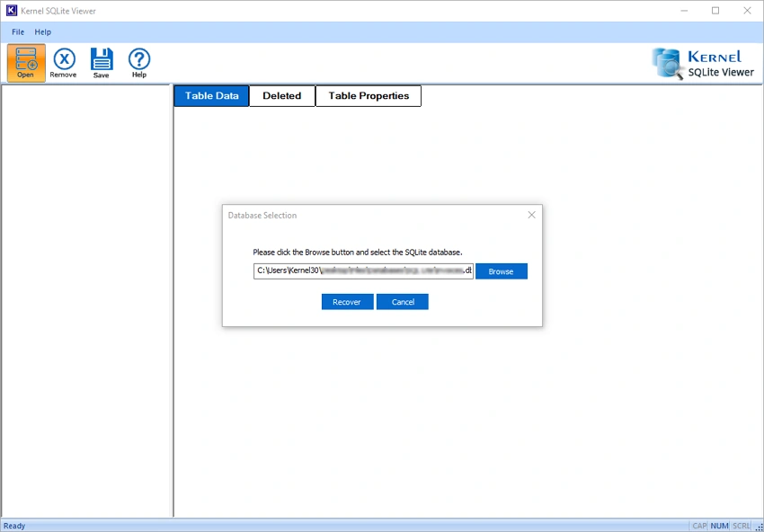764x532 pixels.
Task: Switch to the Table Properties tab
Action: 369,96
